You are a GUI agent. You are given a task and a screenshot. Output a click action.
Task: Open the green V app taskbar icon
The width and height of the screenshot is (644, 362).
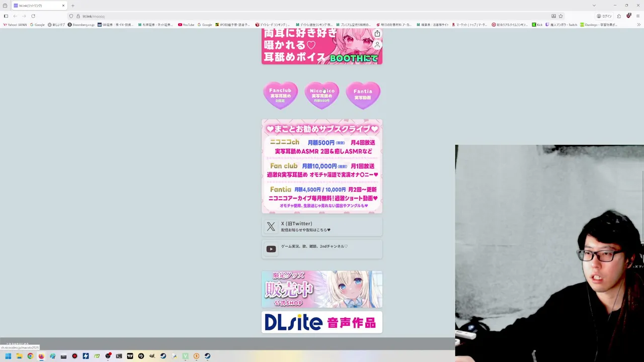click(185, 356)
